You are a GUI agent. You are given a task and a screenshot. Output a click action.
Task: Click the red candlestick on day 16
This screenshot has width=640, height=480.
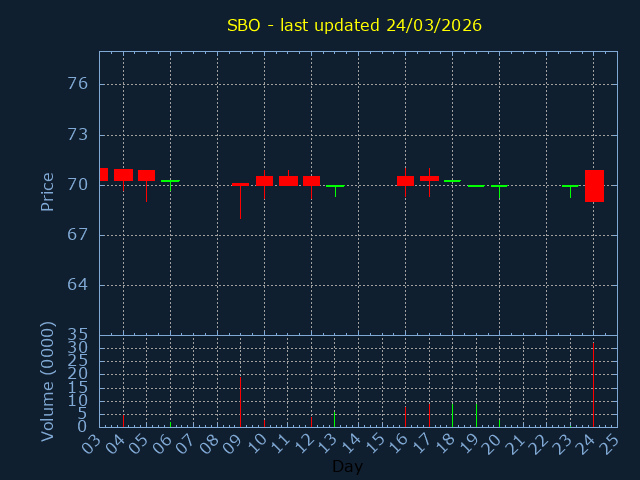coord(405,181)
